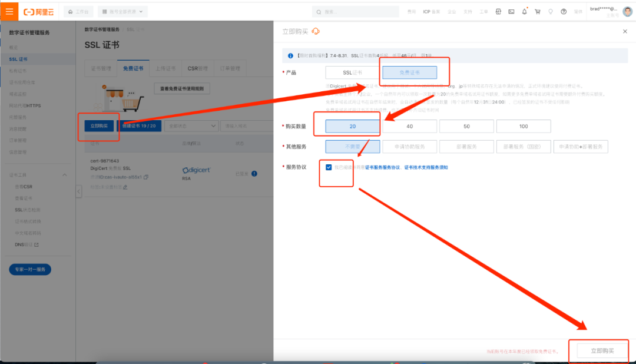
Task: Click 创建证书 19/20 button
Action: [x=139, y=126]
